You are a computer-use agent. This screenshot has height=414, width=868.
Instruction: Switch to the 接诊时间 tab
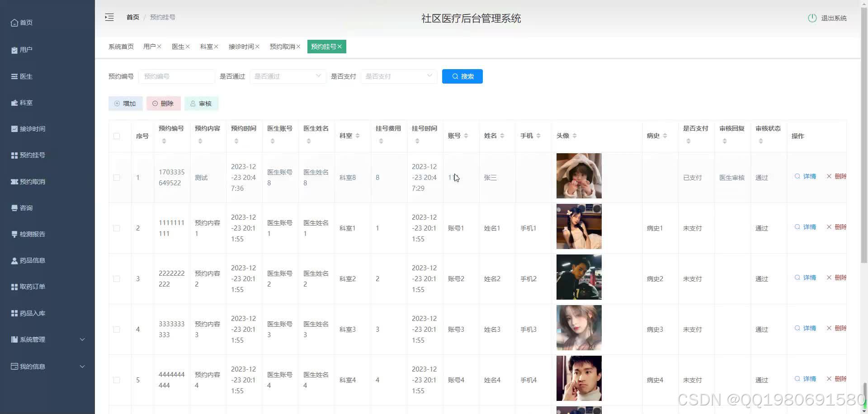(x=241, y=47)
